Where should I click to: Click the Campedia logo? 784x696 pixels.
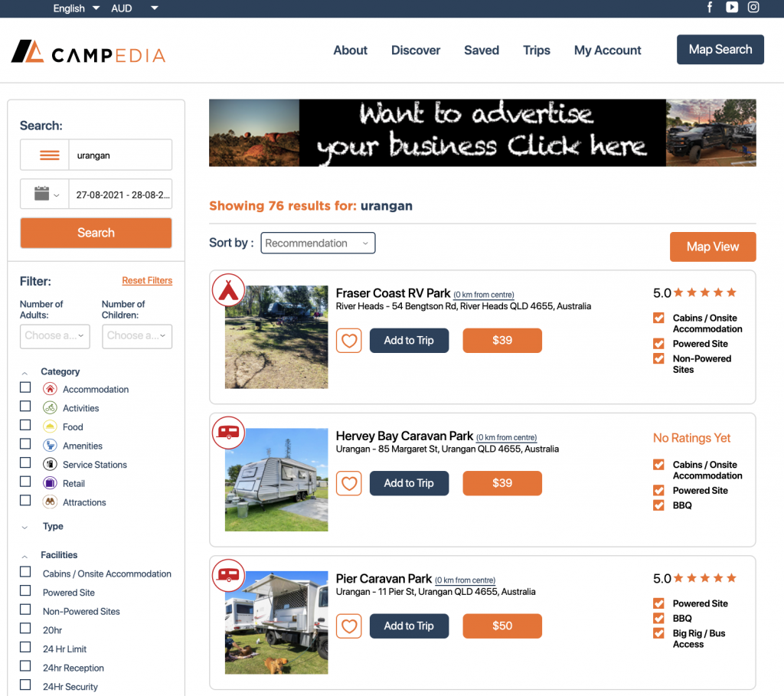pyautogui.click(x=89, y=51)
